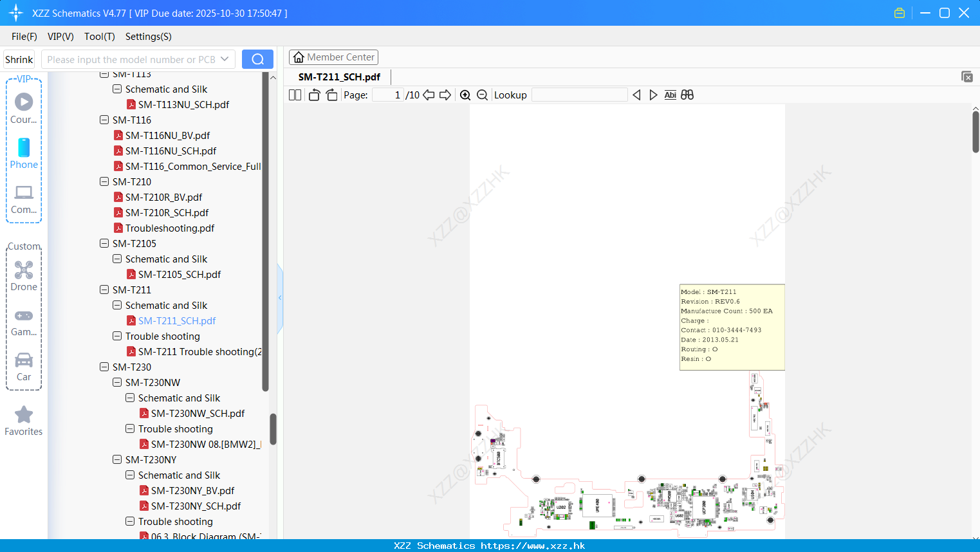
Task: Open SM-T211 Trouble shooting file
Action: tap(199, 351)
